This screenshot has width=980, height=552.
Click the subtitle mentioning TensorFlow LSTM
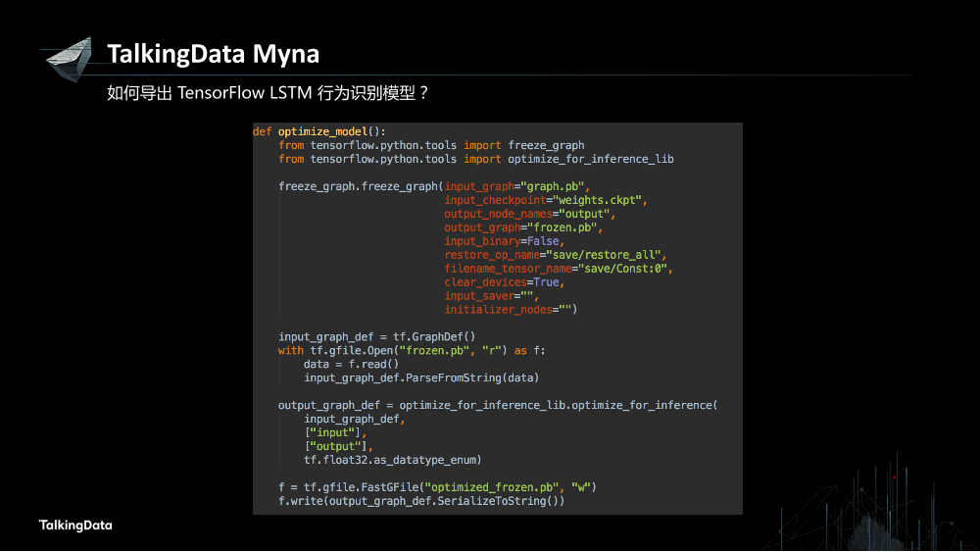[268, 93]
